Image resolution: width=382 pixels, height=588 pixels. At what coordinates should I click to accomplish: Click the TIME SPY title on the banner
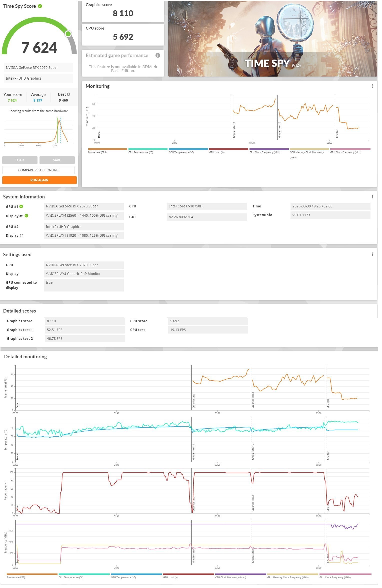[x=267, y=63]
